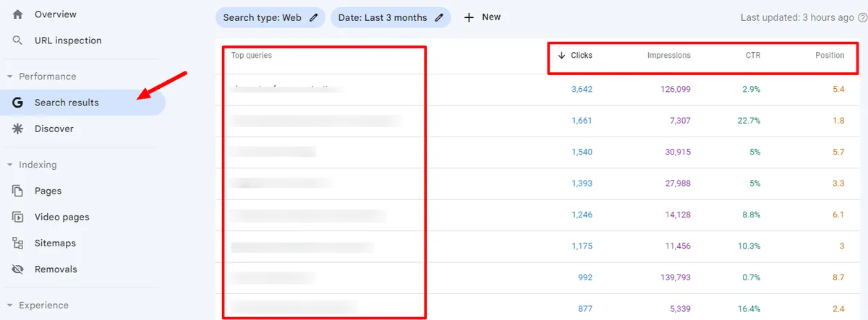The image size is (868, 320).
Task: Collapse the Experience section
Action: pyautogui.click(x=10, y=306)
